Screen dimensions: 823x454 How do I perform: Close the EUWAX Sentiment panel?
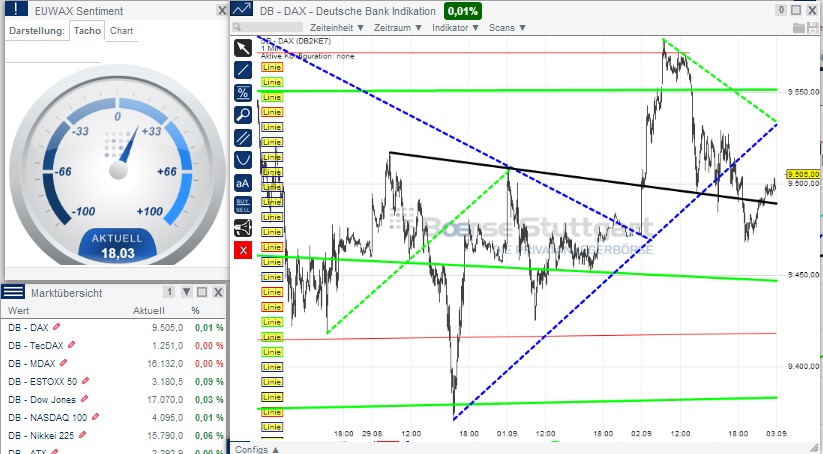[222, 10]
